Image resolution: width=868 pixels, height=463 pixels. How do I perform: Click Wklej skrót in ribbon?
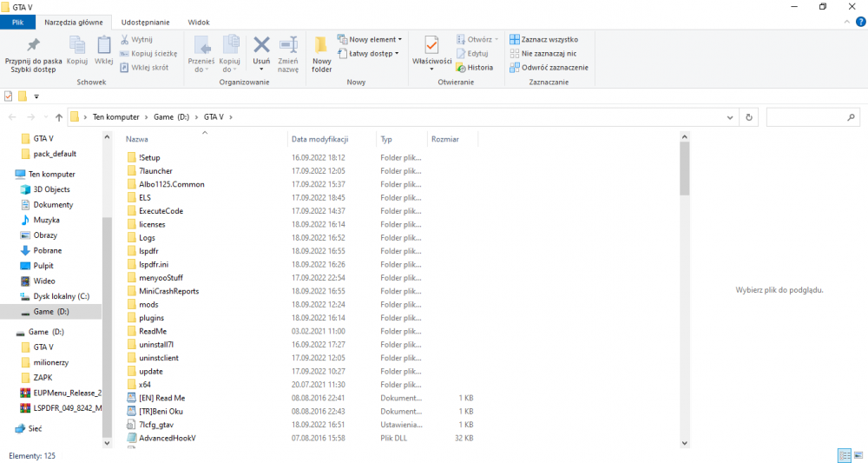coord(144,68)
